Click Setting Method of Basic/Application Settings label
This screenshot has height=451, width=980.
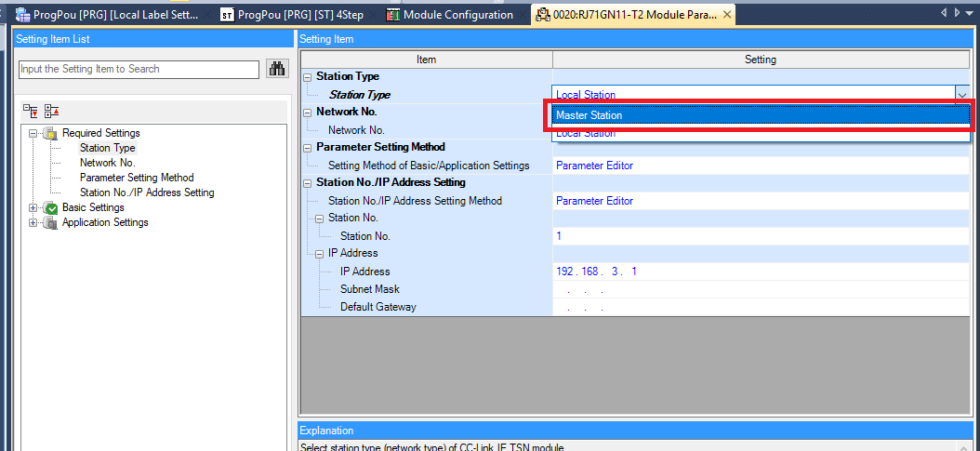coord(429,166)
